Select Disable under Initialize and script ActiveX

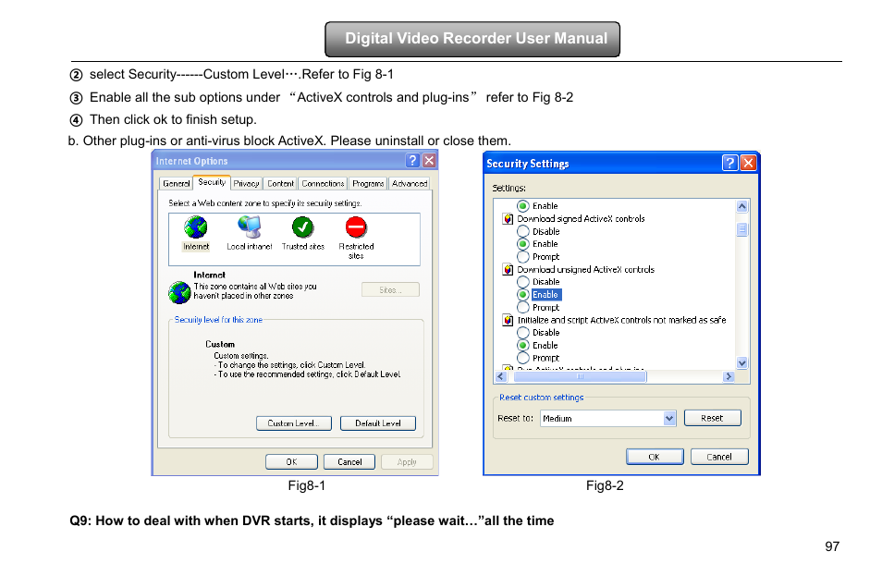523,333
